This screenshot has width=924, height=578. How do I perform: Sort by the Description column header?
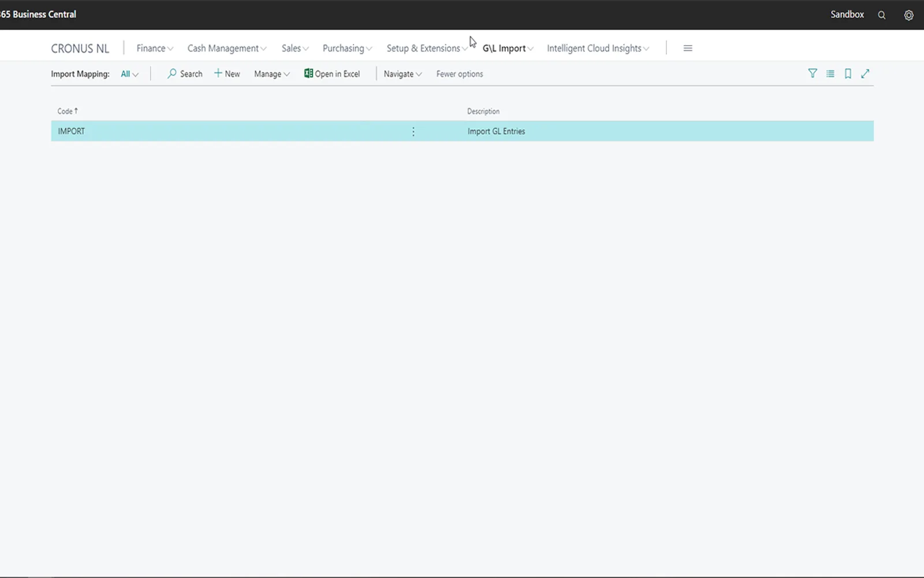coord(483,111)
